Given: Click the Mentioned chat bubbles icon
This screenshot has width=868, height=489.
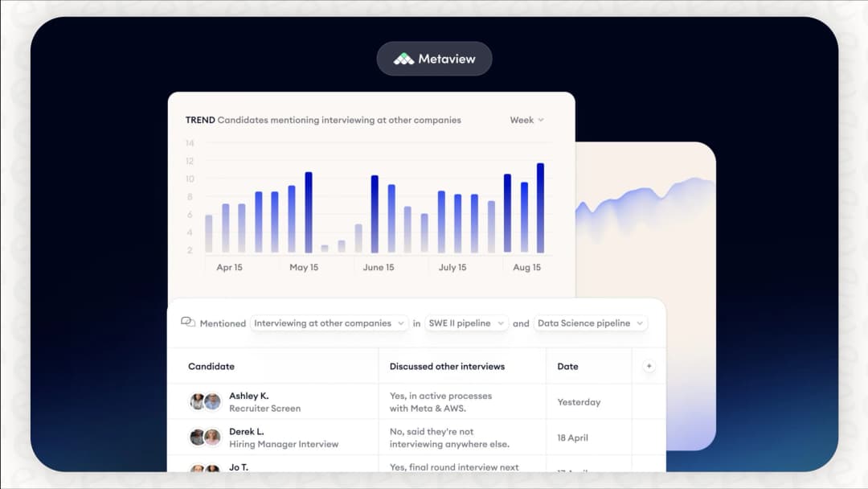Looking at the screenshot, I should pyautogui.click(x=188, y=323).
